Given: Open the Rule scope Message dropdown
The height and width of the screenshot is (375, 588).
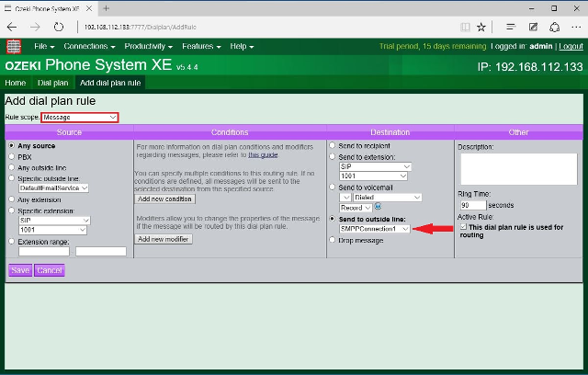Looking at the screenshot, I should coord(80,118).
